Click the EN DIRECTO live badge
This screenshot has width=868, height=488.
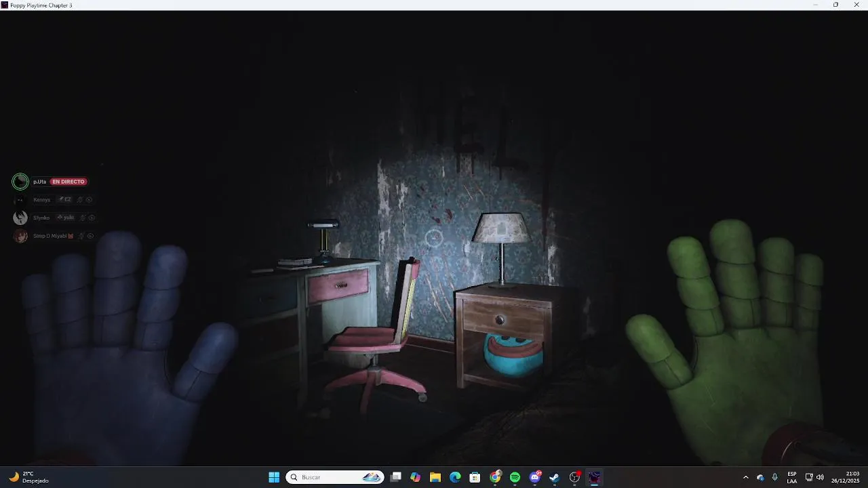pos(68,182)
